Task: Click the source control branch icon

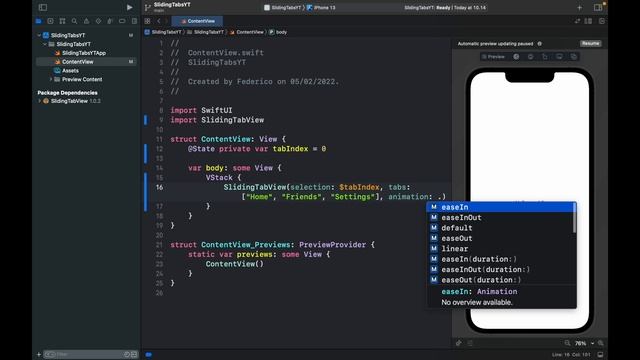Action: click(x=148, y=7)
